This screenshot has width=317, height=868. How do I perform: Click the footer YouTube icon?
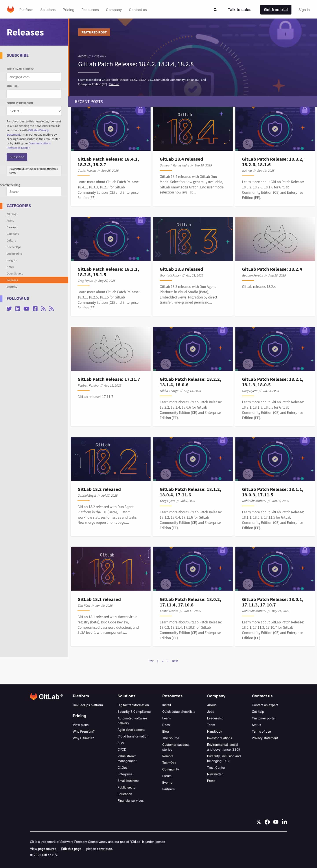pyautogui.click(x=276, y=822)
